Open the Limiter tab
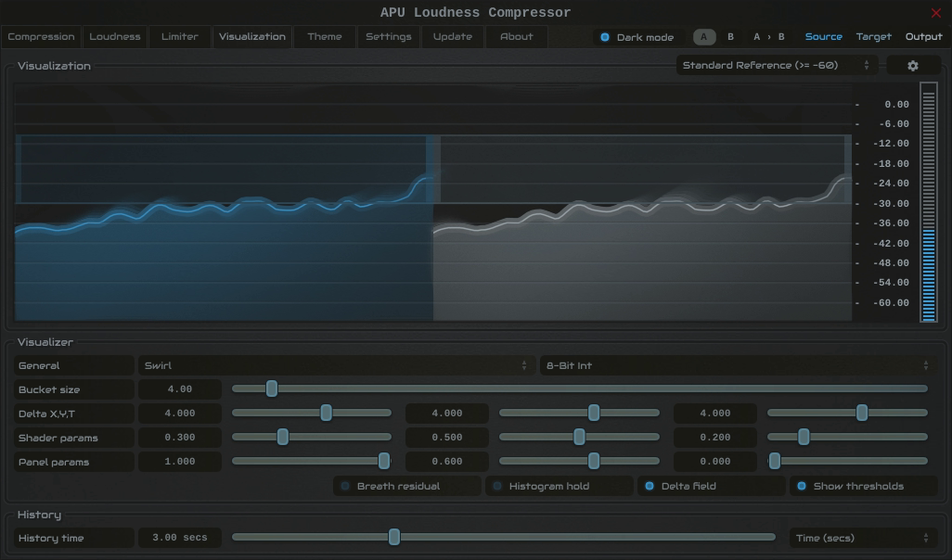Screen dimensions: 952x560 (180, 36)
